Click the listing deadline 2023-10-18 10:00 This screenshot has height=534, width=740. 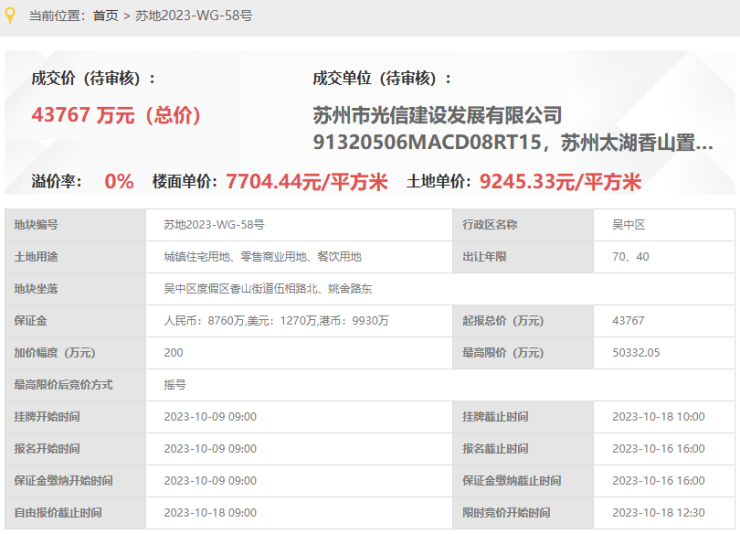click(x=658, y=417)
